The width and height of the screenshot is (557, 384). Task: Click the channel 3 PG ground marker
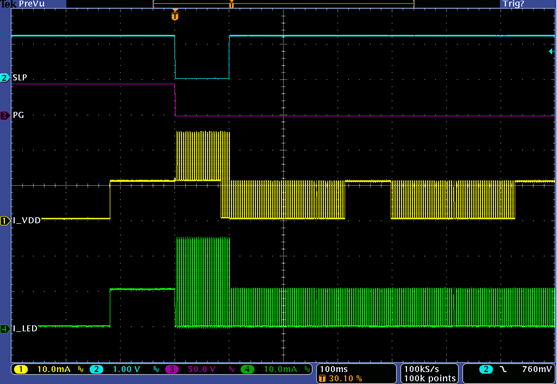click(5, 115)
